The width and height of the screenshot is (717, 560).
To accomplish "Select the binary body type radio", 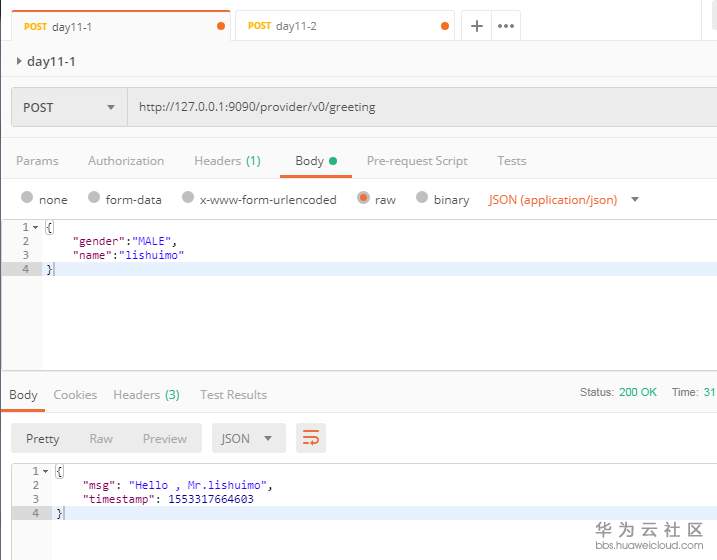I will (x=422, y=197).
